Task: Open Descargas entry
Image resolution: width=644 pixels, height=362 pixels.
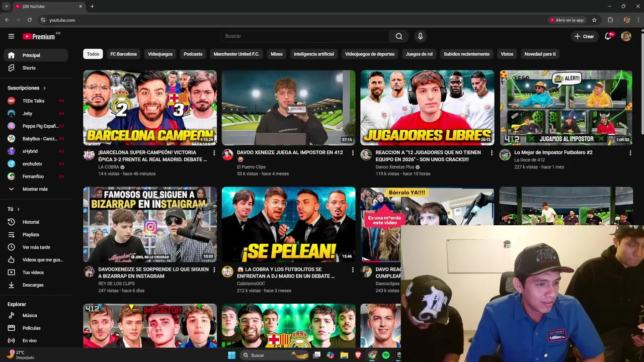Action: (x=35, y=285)
